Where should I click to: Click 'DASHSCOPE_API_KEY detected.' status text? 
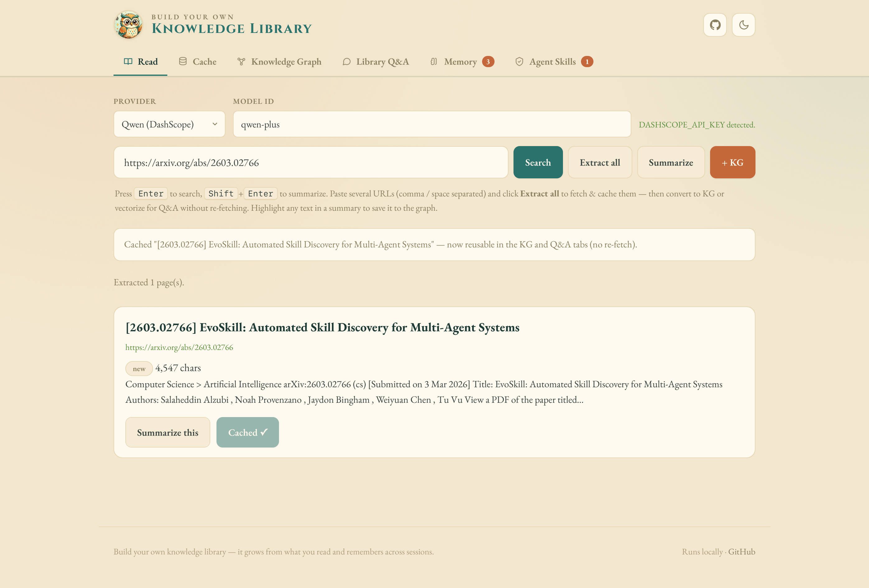tap(697, 125)
